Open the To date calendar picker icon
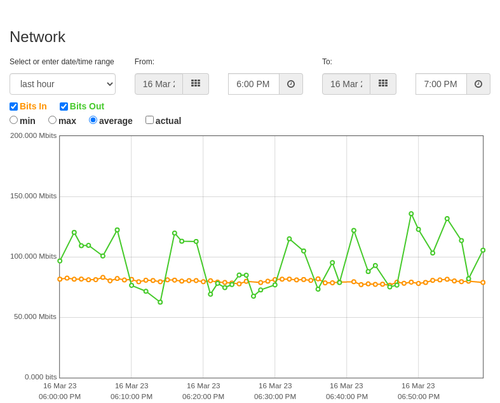The image size is (500, 403). click(383, 84)
